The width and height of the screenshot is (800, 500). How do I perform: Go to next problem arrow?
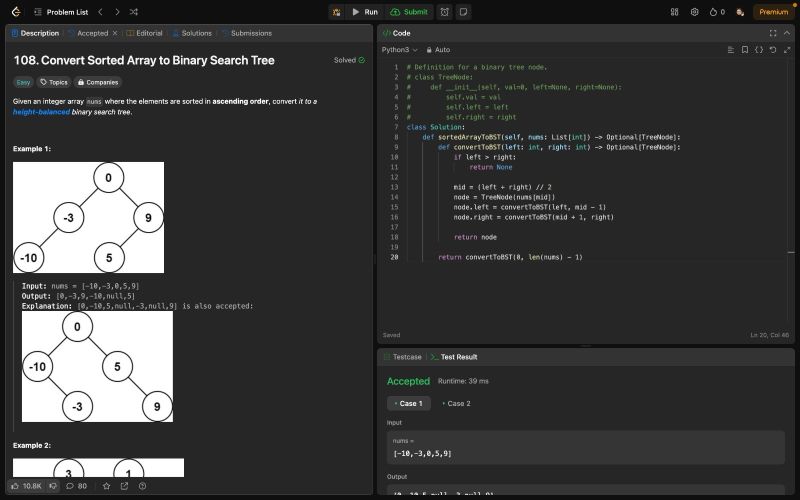[x=117, y=12]
